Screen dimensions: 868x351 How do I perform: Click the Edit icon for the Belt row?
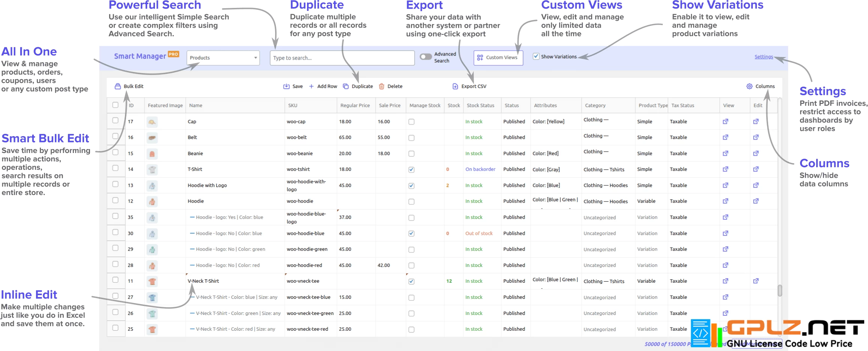[x=755, y=137]
